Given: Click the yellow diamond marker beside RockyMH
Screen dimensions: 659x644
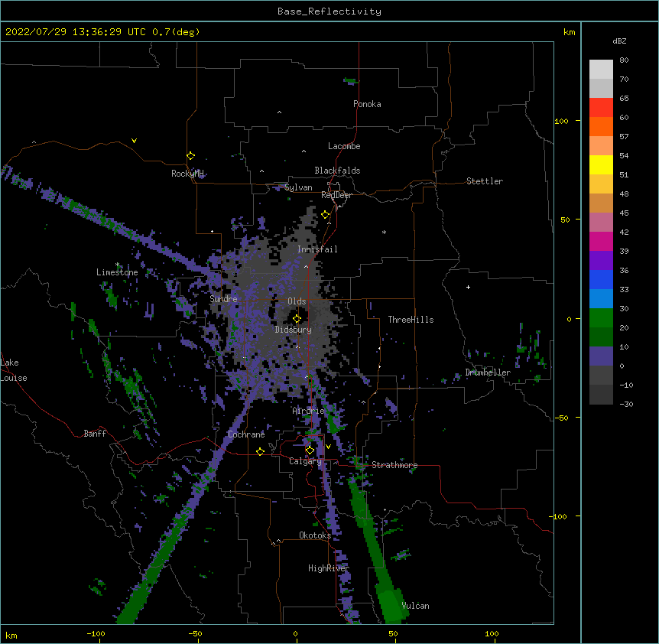Looking at the screenshot, I should coord(190,156).
